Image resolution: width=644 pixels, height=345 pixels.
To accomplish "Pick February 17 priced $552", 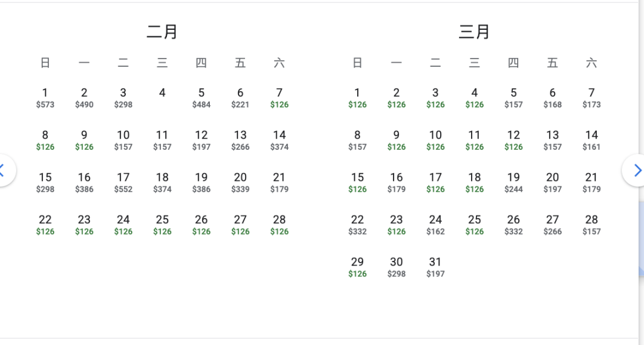I will click(x=123, y=183).
